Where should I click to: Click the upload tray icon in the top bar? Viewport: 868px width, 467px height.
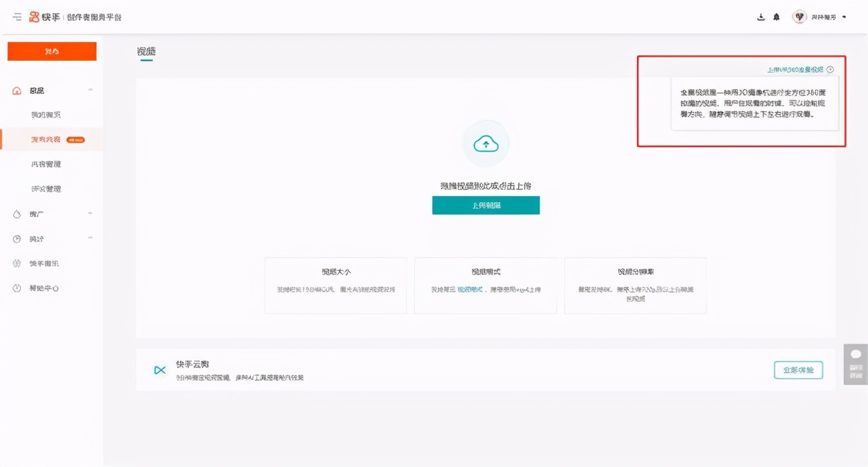pos(760,17)
